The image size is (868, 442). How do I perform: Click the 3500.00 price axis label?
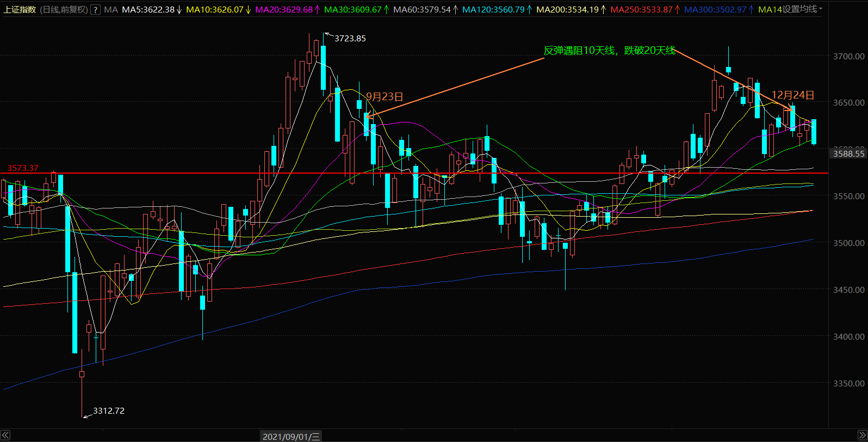pos(849,243)
